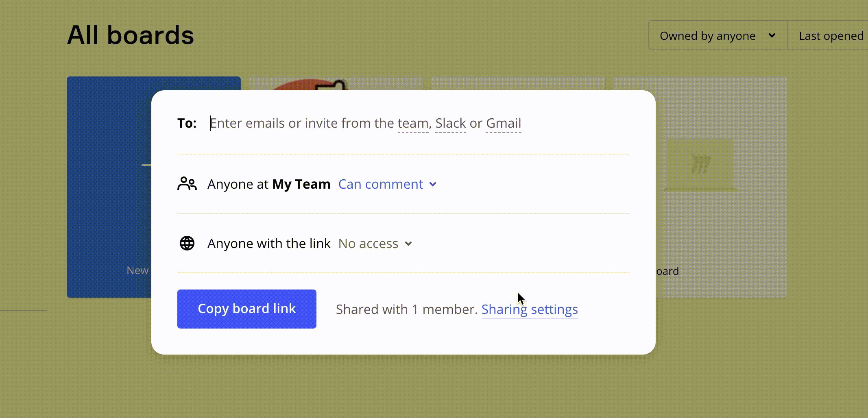Open the Owned by anyone filter
868x418 pixels.
(x=718, y=36)
